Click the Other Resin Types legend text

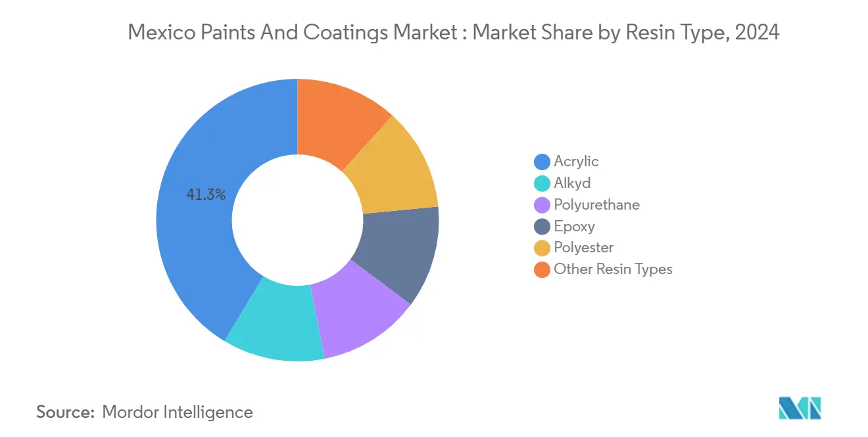613,269
